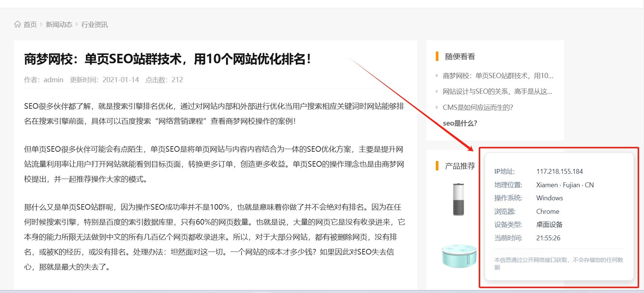Image resolution: width=644 pixels, height=293 pixels.
Task: Open the teal round speaker product thumbnail
Action: 459,256
